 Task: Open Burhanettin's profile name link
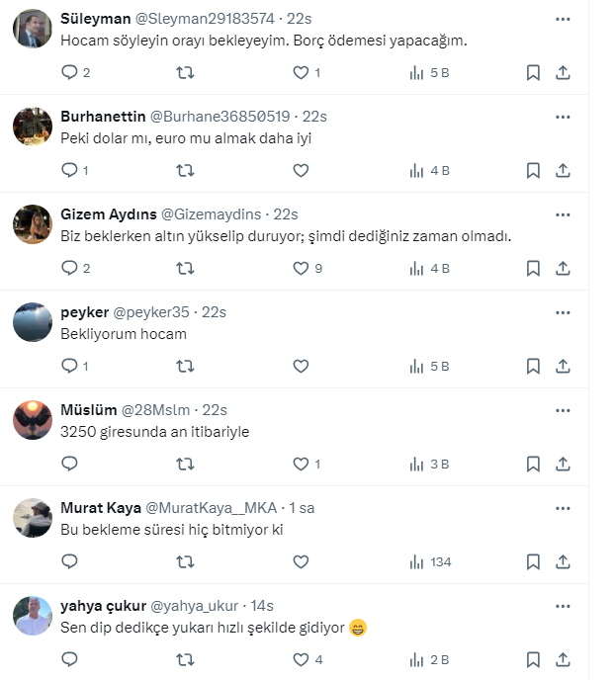click(x=102, y=117)
